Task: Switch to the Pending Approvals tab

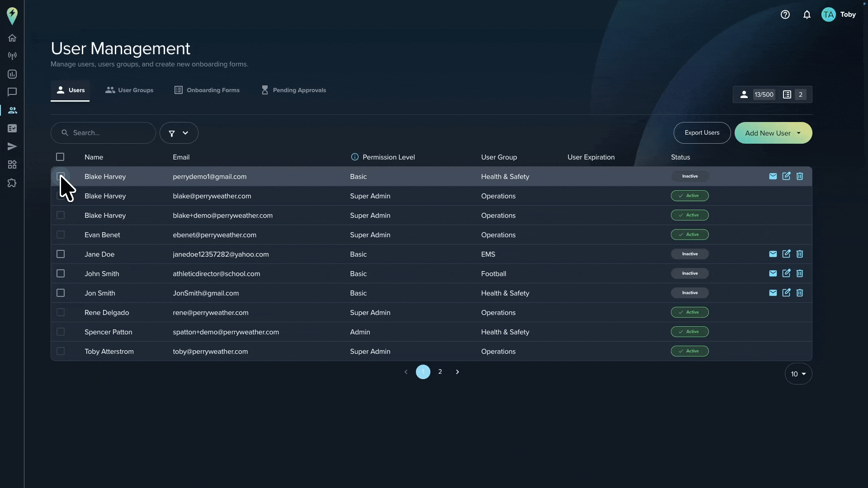Action: (293, 90)
